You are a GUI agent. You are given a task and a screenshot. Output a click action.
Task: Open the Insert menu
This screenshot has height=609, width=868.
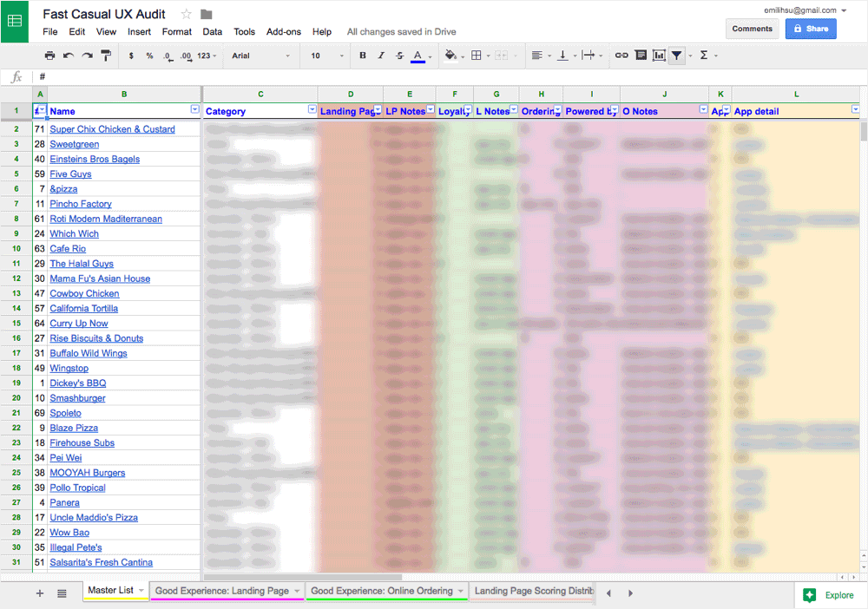click(139, 31)
